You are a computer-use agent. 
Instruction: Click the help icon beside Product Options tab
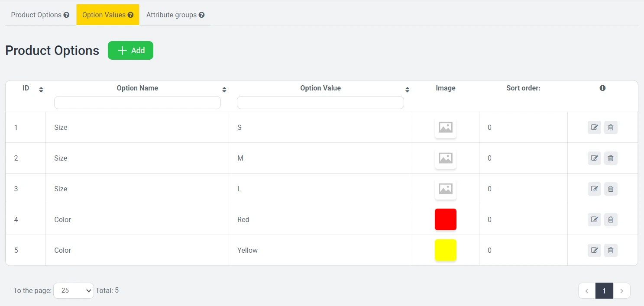[x=66, y=15]
